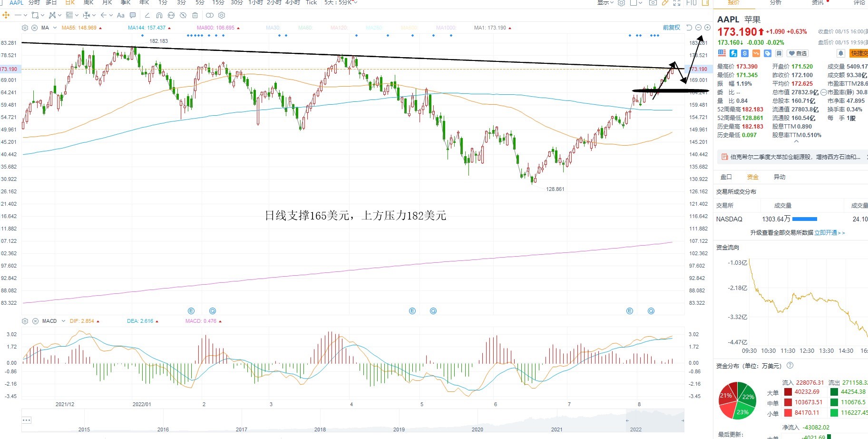Expand the arrow tool dropdown

click(111, 15)
